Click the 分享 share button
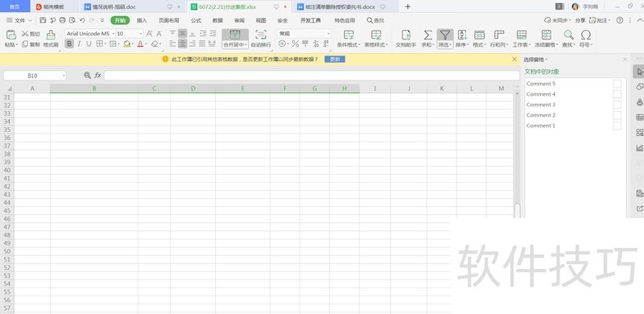Viewport: 644px width, 314px height. 580,20
